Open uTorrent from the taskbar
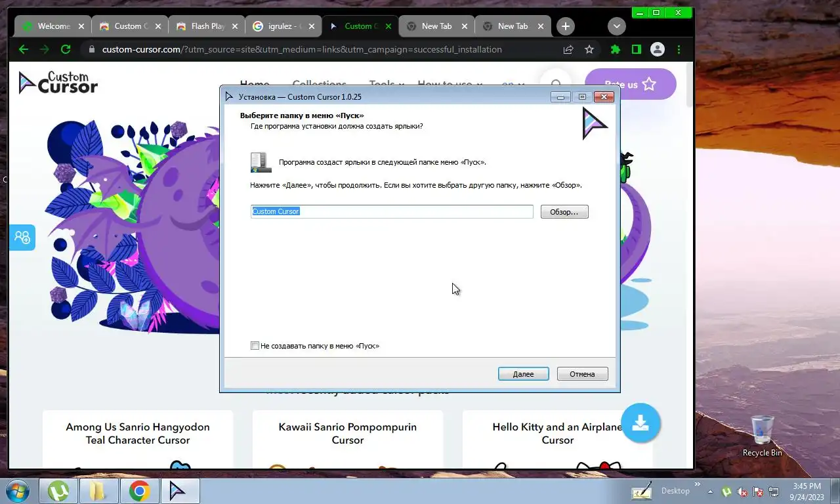 click(x=59, y=491)
